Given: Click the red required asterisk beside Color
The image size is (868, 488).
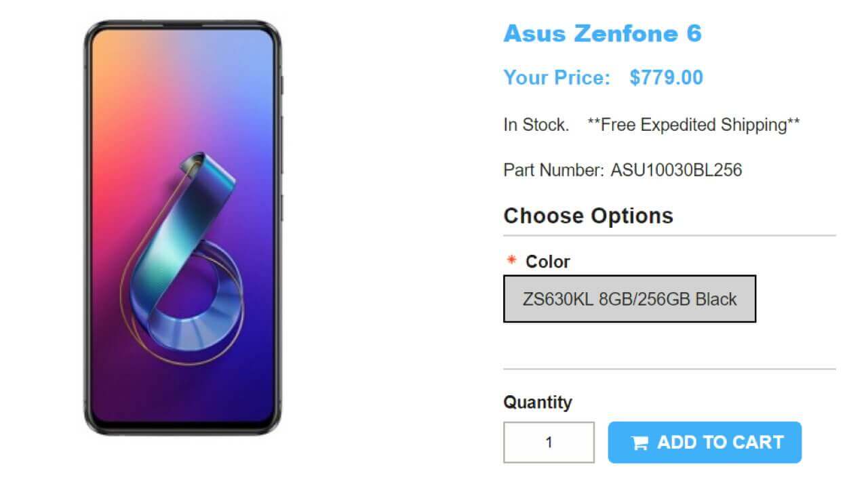Looking at the screenshot, I should 511,261.
